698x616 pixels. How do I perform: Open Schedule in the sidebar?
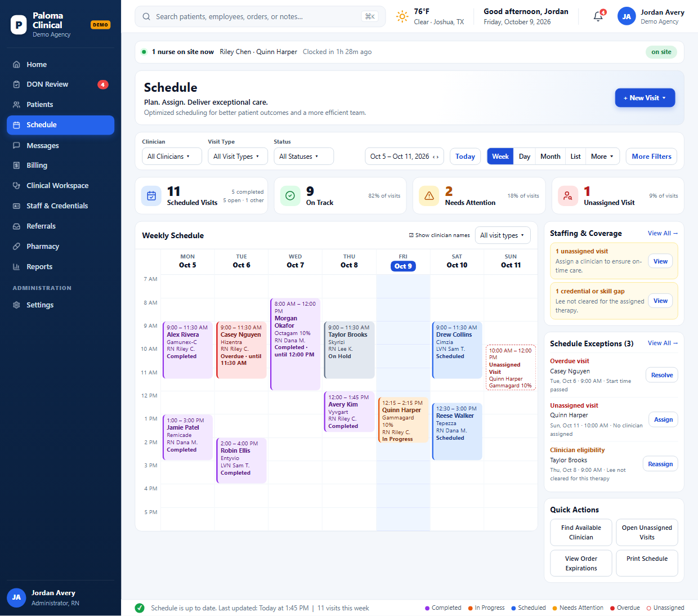(60, 125)
